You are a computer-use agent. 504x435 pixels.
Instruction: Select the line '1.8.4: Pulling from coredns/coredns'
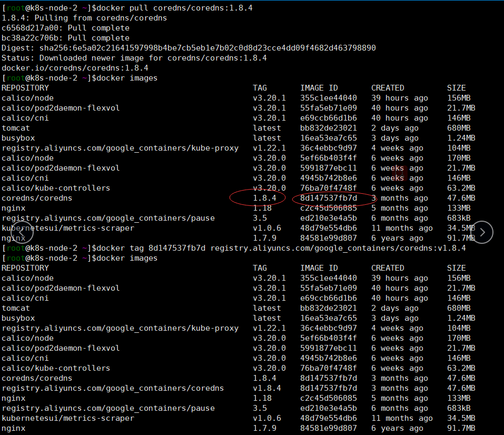pos(84,18)
